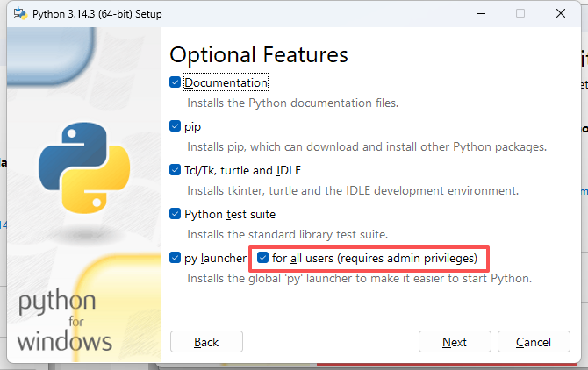
Task: Go to the next setup page
Action: coord(455,342)
